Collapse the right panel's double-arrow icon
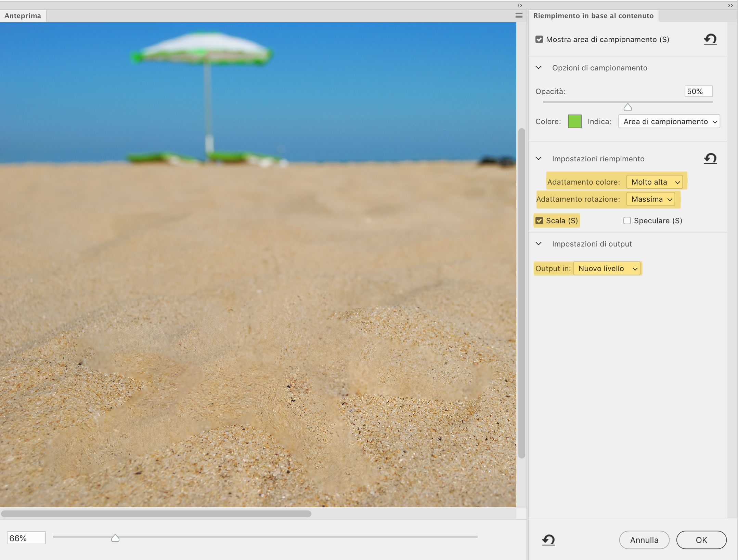738x560 pixels. point(730,5)
